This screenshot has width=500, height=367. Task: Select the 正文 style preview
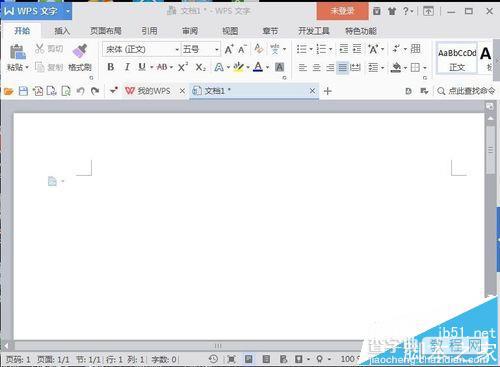tap(457, 59)
